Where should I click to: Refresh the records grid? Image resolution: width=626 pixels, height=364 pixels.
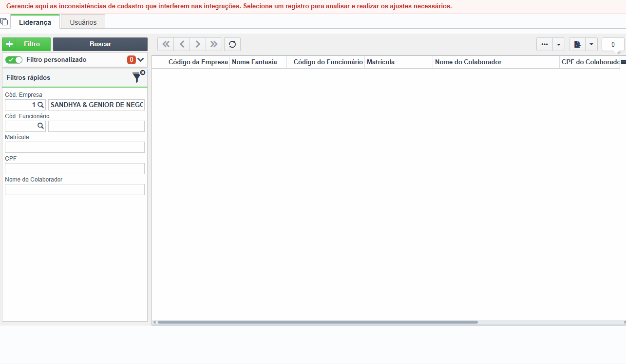tap(232, 44)
